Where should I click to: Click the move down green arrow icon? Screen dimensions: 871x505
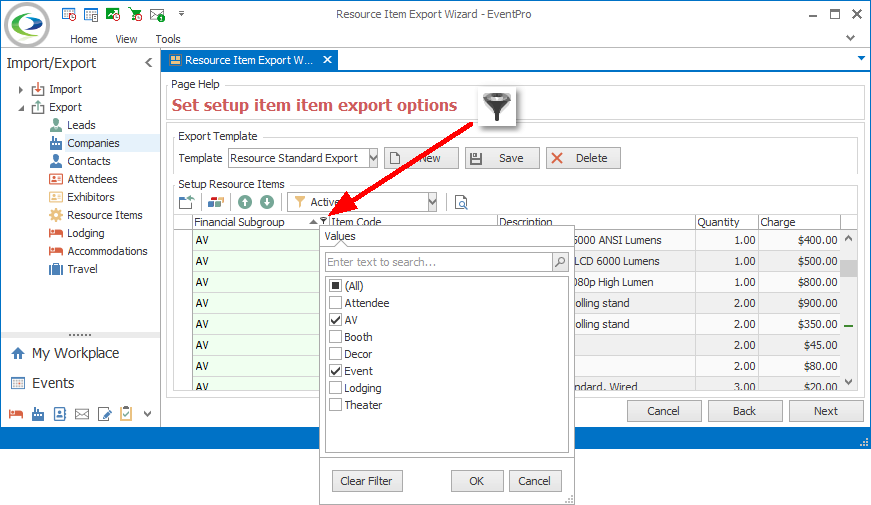267,202
